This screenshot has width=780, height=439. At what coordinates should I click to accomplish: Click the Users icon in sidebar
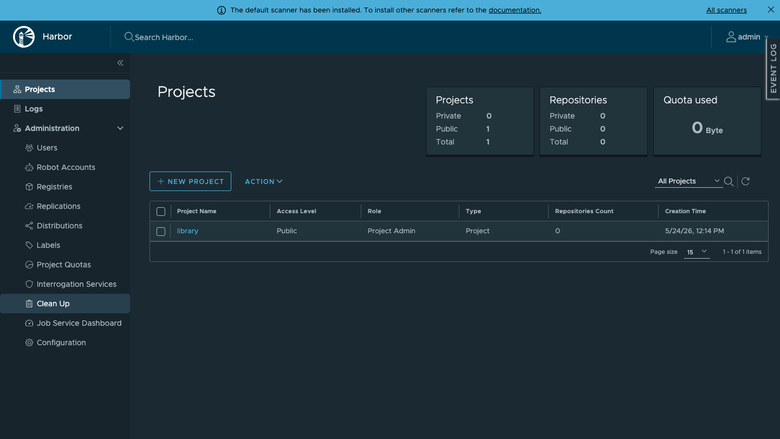click(29, 148)
